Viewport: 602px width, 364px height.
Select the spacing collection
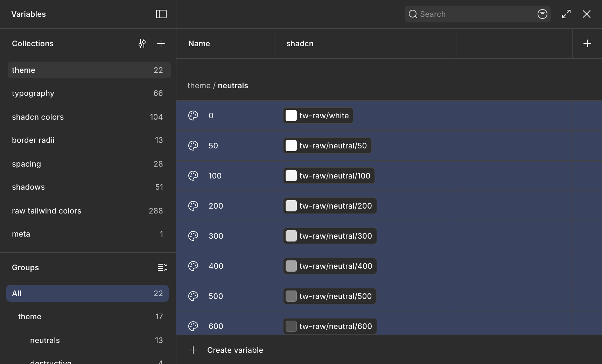[x=89, y=164]
